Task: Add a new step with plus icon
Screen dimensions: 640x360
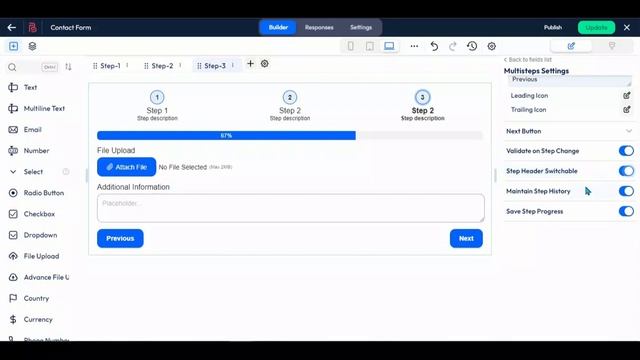Action: pyautogui.click(x=250, y=64)
